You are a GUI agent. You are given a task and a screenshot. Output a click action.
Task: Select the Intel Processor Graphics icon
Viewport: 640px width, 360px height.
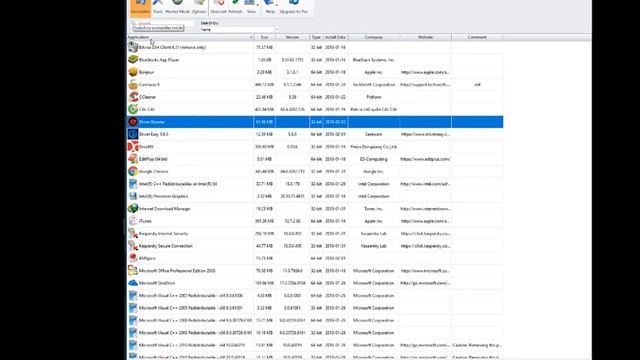[133, 196]
